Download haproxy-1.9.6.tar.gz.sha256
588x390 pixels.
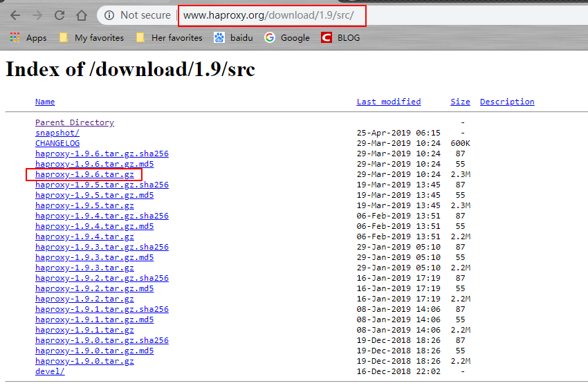102,154
